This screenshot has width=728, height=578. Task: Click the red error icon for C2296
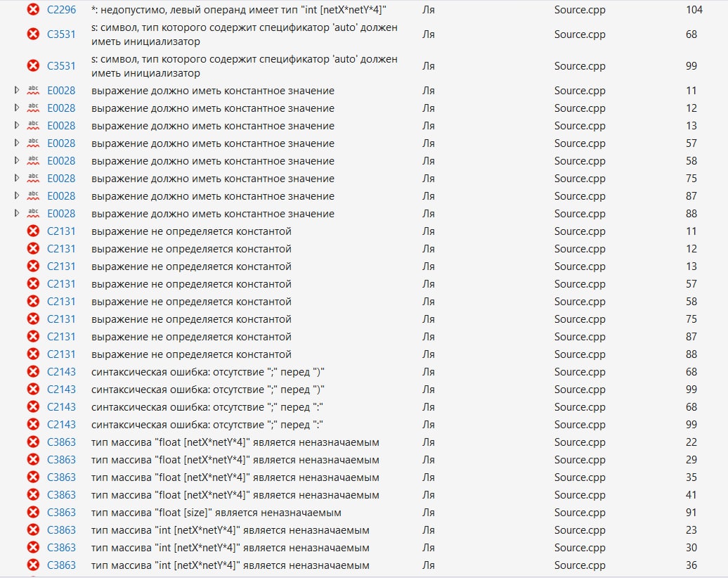[33, 9]
